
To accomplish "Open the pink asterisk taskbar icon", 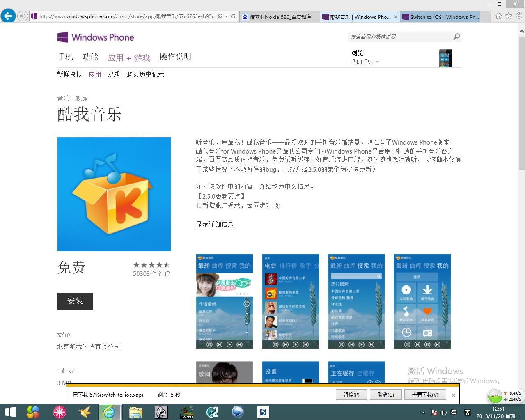I will point(59,412).
